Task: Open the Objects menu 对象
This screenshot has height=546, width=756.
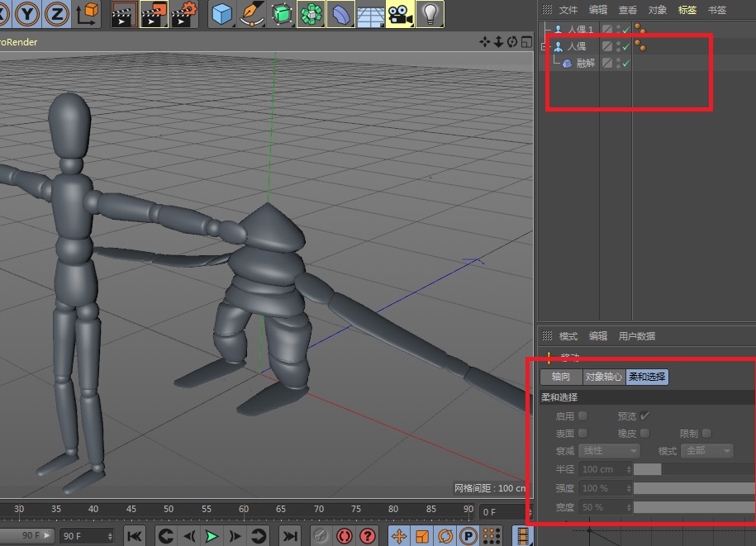Action: point(657,10)
